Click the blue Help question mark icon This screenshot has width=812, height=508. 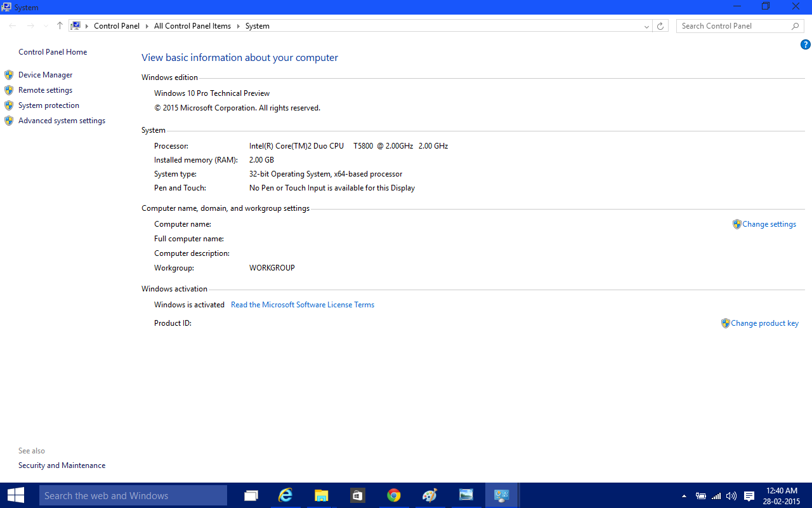tap(805, 44)
